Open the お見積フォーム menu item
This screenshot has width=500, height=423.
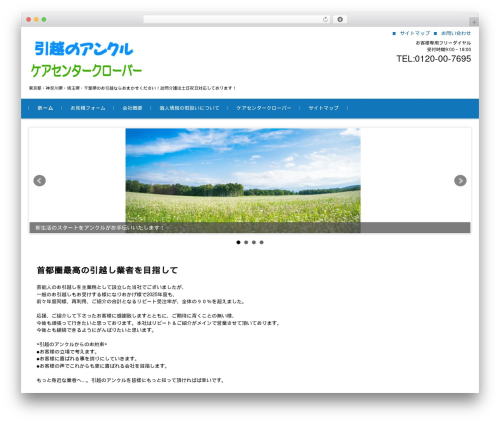[x=88, y=108]
